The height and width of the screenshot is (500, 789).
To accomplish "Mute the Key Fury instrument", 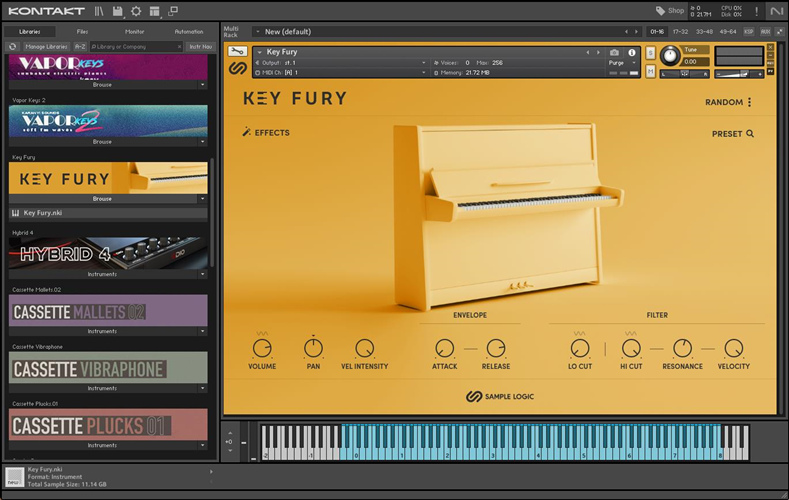I will [651, 72].
